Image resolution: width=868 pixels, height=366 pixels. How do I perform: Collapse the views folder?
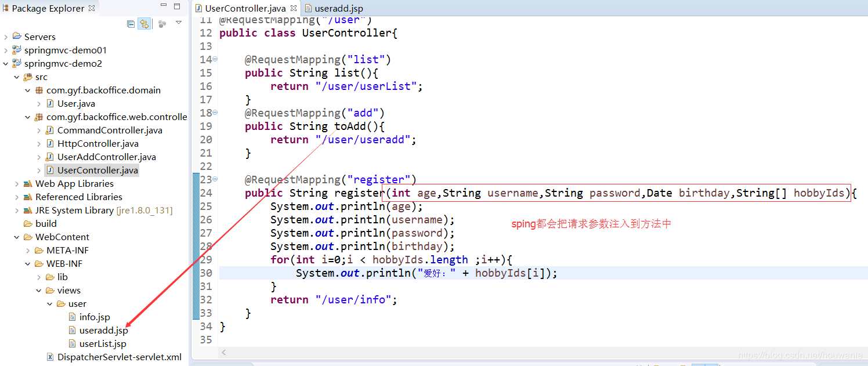[38, 290]
